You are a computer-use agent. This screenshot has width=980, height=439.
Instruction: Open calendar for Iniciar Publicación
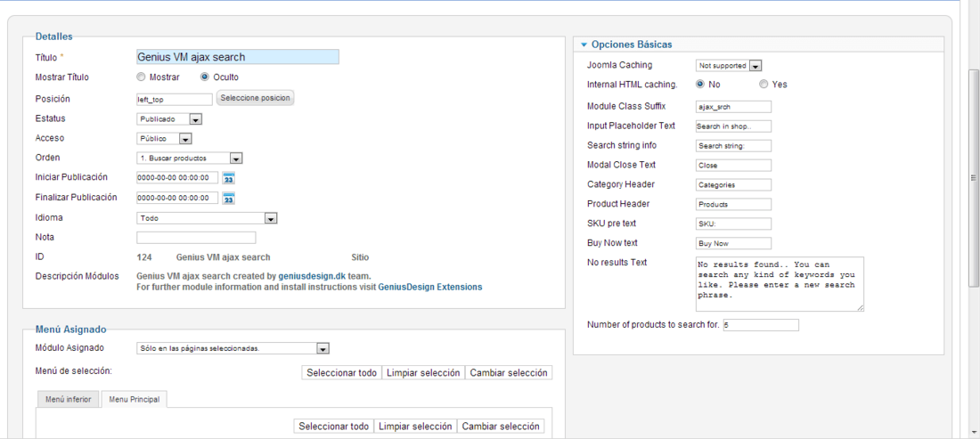pyautogui.click(x=229, y=178)
